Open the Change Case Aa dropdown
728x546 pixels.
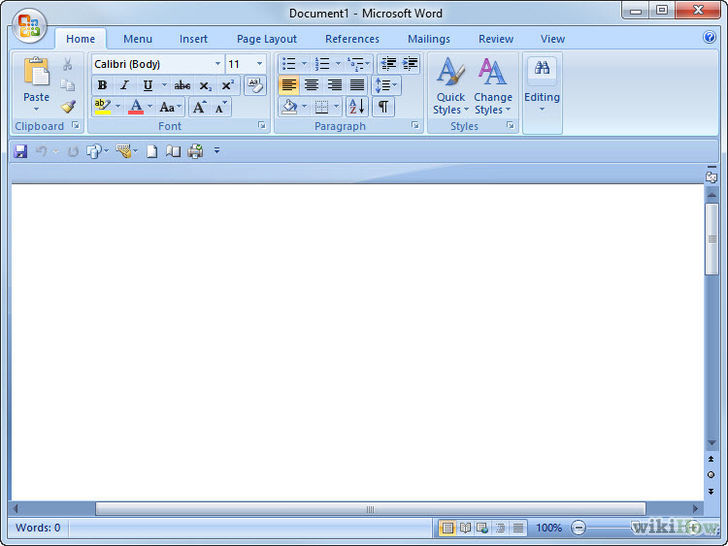click(x=170, y=107)
